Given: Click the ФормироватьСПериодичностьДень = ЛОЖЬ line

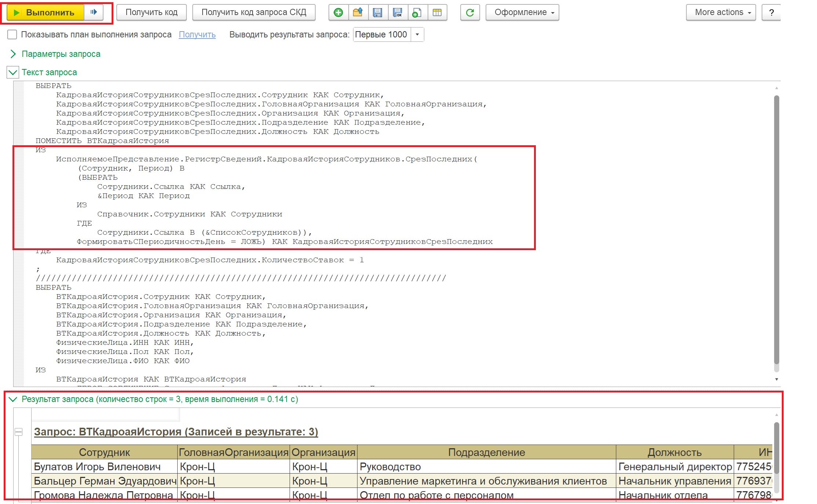Looking at the screenshot, I should coord(285,242).
